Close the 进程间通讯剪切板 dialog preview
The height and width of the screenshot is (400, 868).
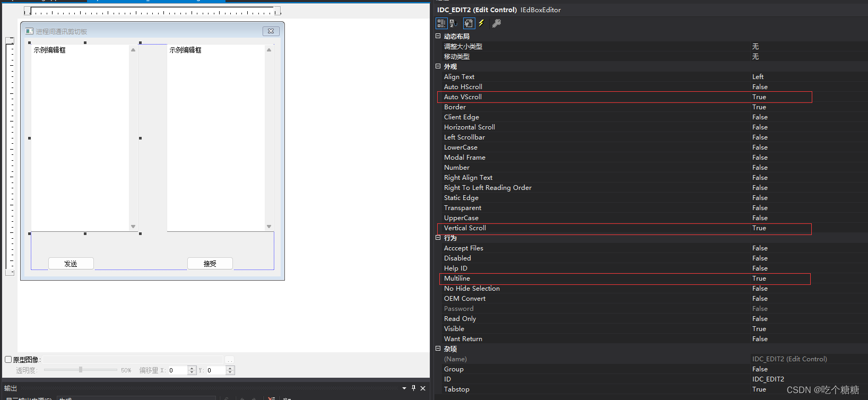(x=271, y=31)
